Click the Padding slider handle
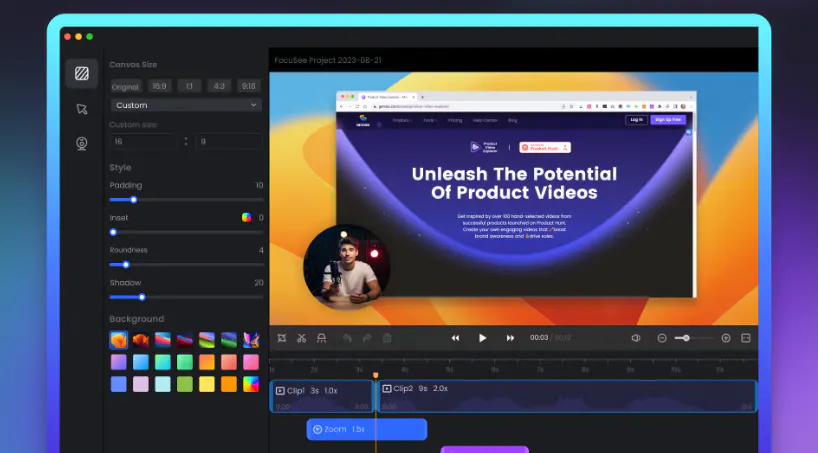The image size is (818, 453). (134, 200)
